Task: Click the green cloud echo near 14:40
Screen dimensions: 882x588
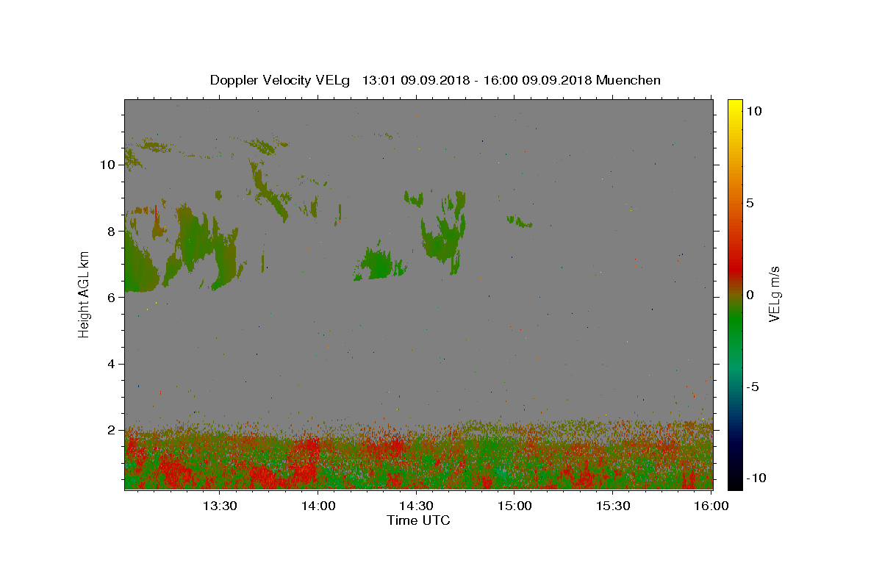Action: 443,234
